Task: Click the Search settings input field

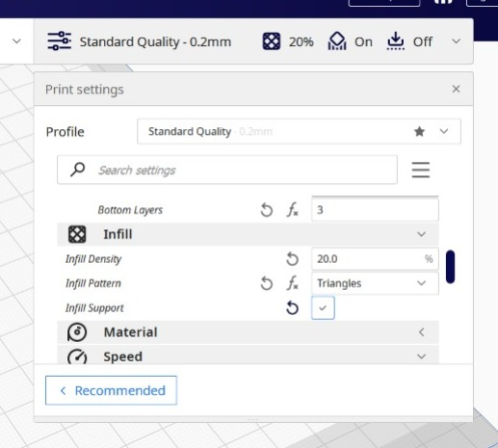Action: point(227,170)
